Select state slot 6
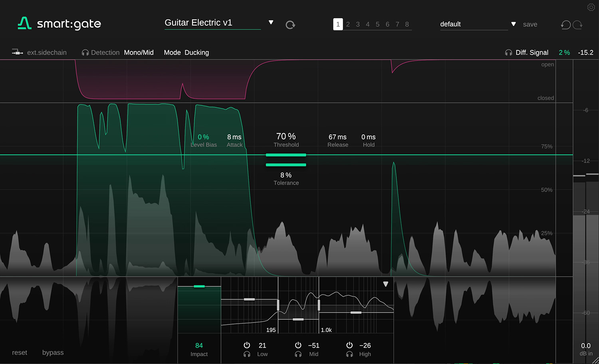The image size is (599, 364). (x=387, y=24)
